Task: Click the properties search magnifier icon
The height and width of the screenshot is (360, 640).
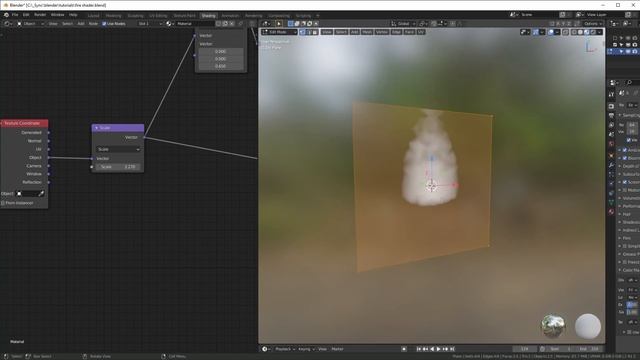Action: click(x=629, y=83)
